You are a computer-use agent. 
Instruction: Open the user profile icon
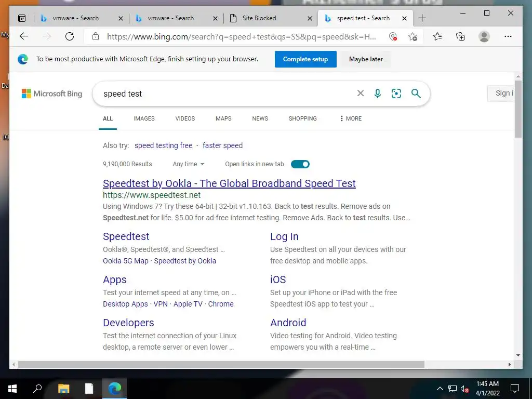(484, 36)
